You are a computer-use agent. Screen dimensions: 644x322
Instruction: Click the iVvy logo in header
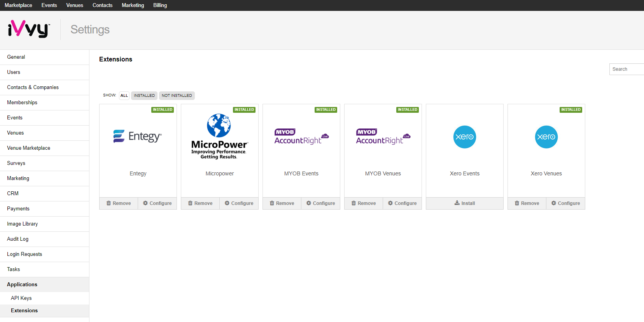[x=29, y=29]
